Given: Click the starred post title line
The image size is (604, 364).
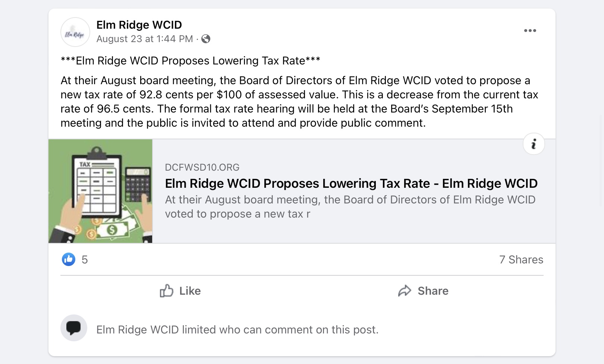Looking at the screenshot, I should 190,61.
